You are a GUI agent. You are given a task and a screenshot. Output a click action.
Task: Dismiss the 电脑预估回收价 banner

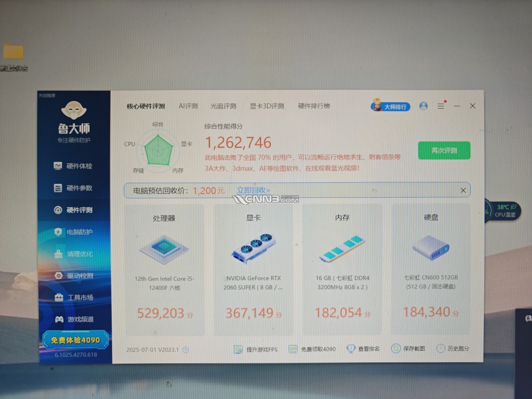[x=463, y=190]
